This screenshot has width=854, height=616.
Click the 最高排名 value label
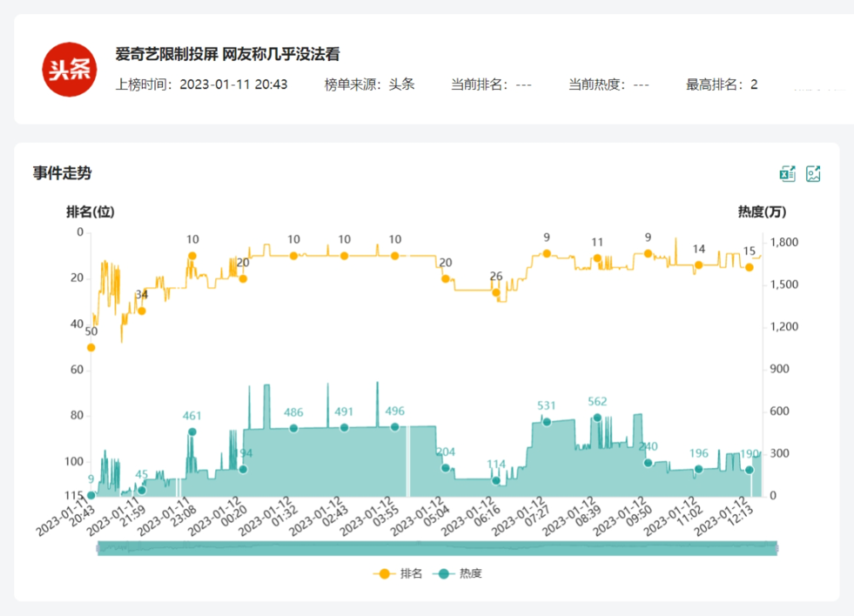(x=722, y=84)
